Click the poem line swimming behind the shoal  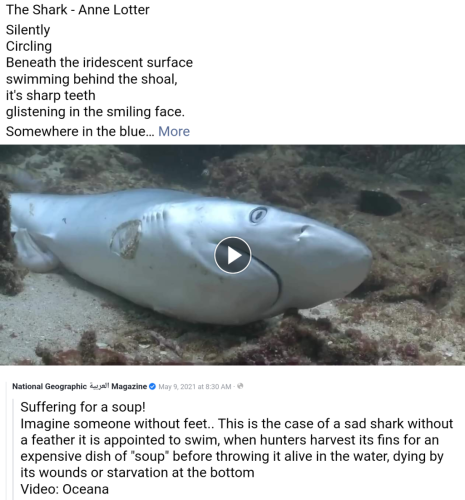click(x=92, y=79)
